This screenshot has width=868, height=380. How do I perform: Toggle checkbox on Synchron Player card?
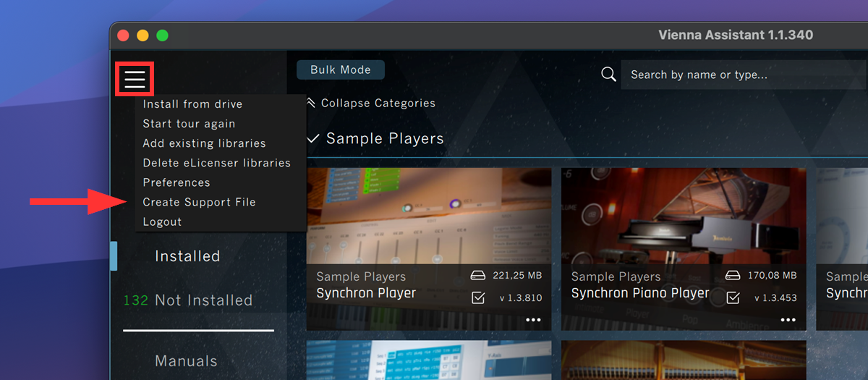[x=478, y=297]
